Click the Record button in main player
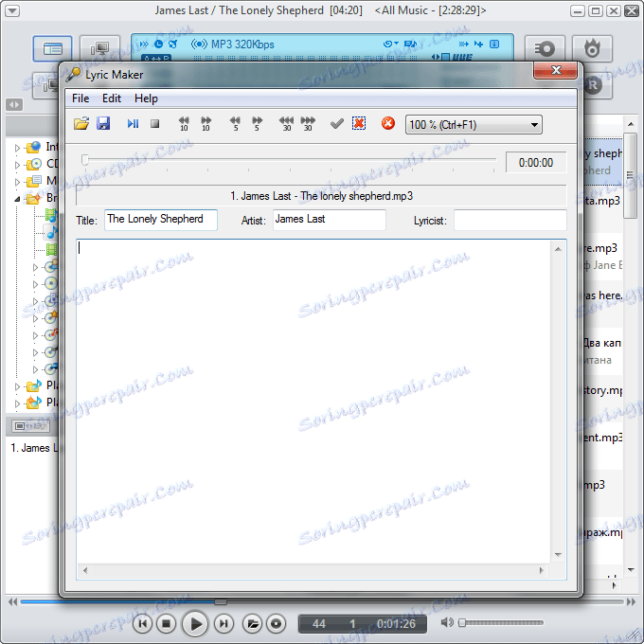The height and width of the screenshot is (644, 644). pyautogui.click(x=276, y=623)
